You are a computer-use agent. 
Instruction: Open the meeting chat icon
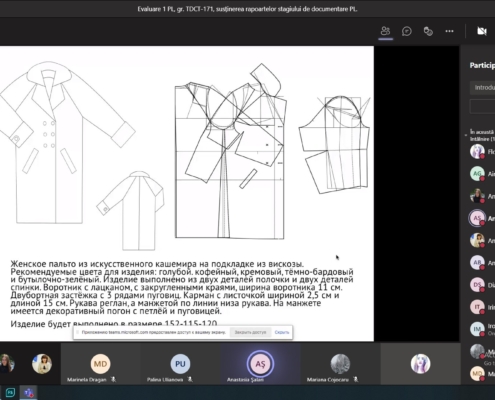click(407, 31)
